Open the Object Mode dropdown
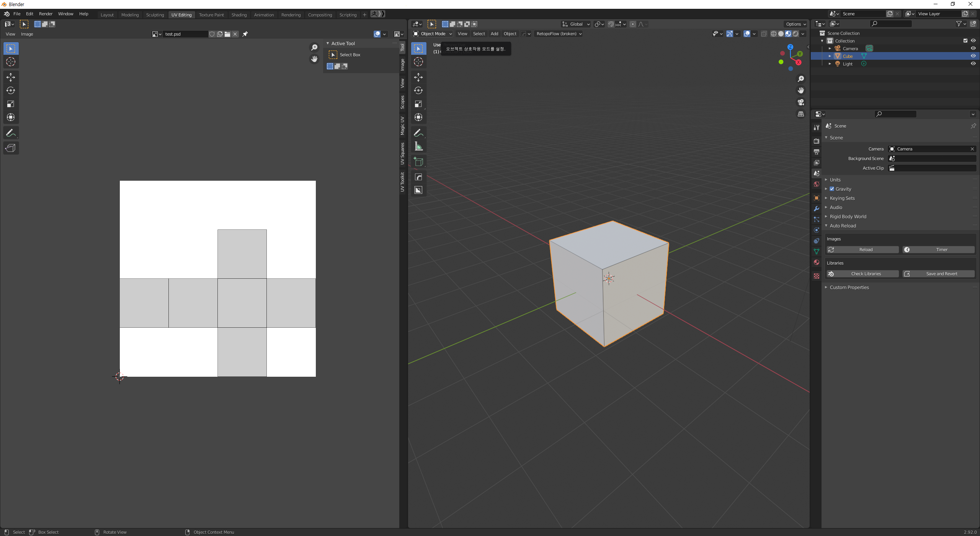The width and height of the screenshot is (980, 536). 433,34
